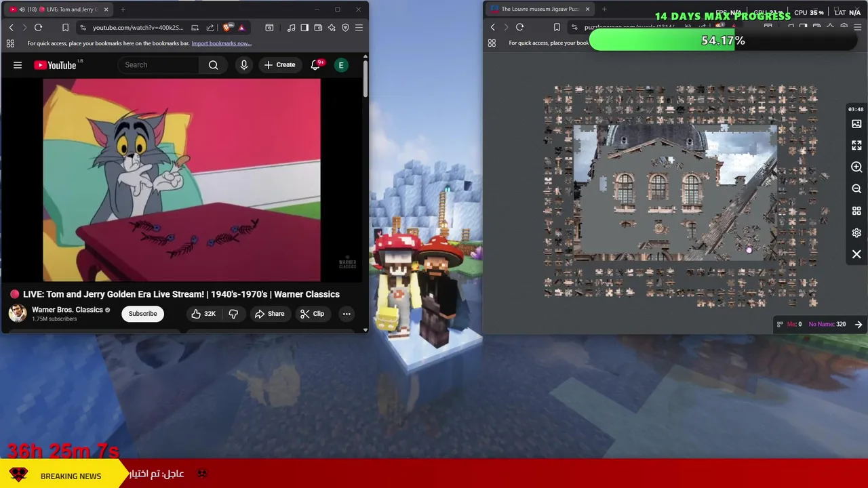Go back in the puzzle browser window
The height and width of the screenshot is (488, 868).
(x=492, y=28)
